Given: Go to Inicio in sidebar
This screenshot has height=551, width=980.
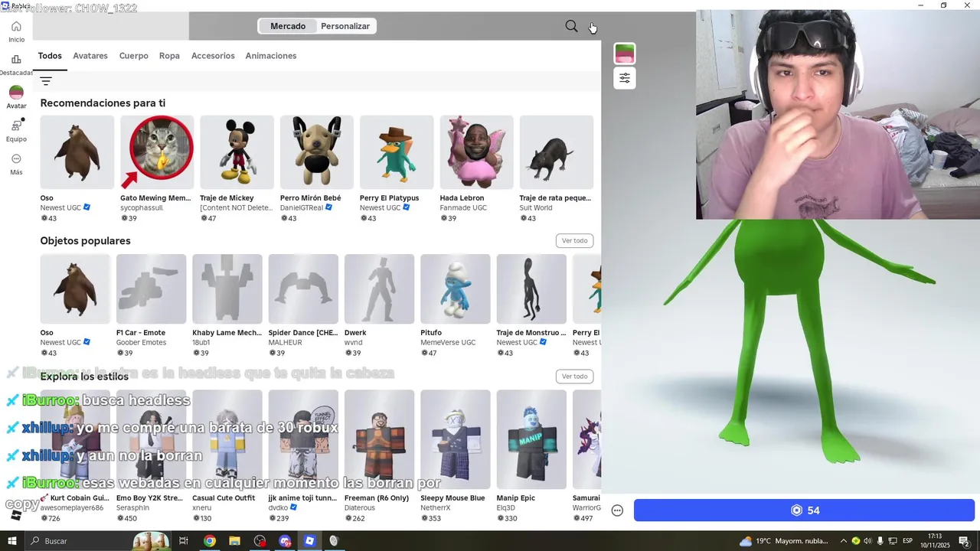Looking at the screenshot, I should pos(16,32).
